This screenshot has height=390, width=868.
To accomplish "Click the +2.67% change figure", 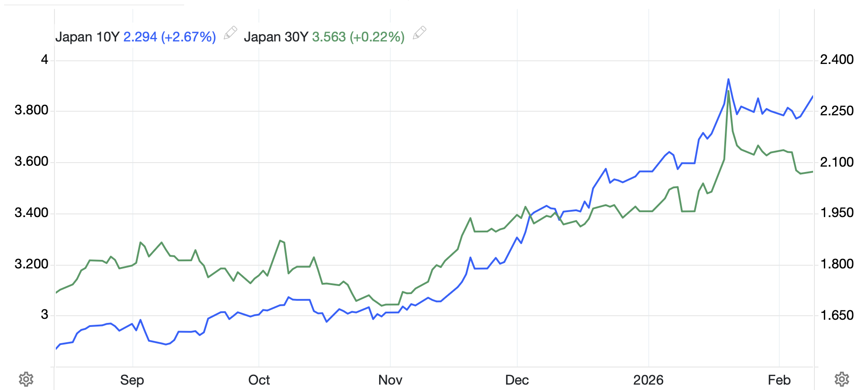I will click(189, 37).
